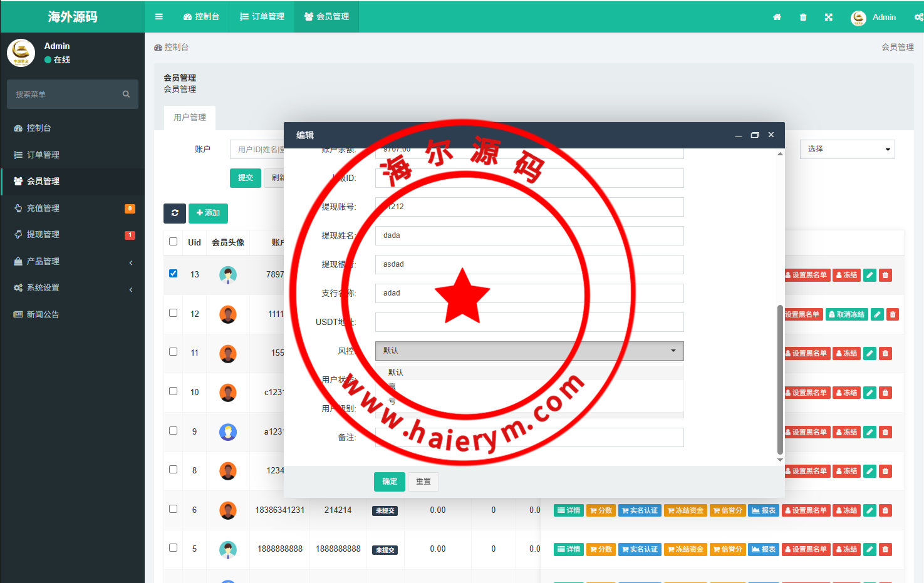Check the checkbox for Uid 12
924x583 pixels.
click(174, 313)
